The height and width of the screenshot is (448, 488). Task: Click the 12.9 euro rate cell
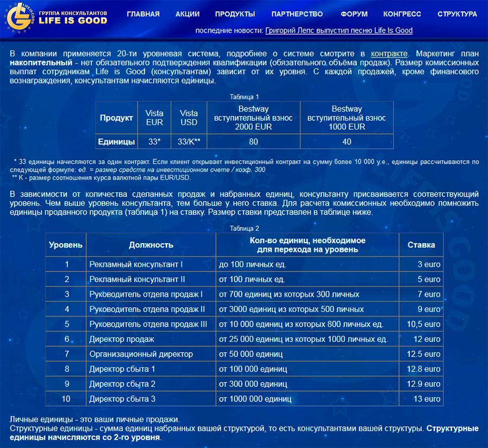coord(421,384)
